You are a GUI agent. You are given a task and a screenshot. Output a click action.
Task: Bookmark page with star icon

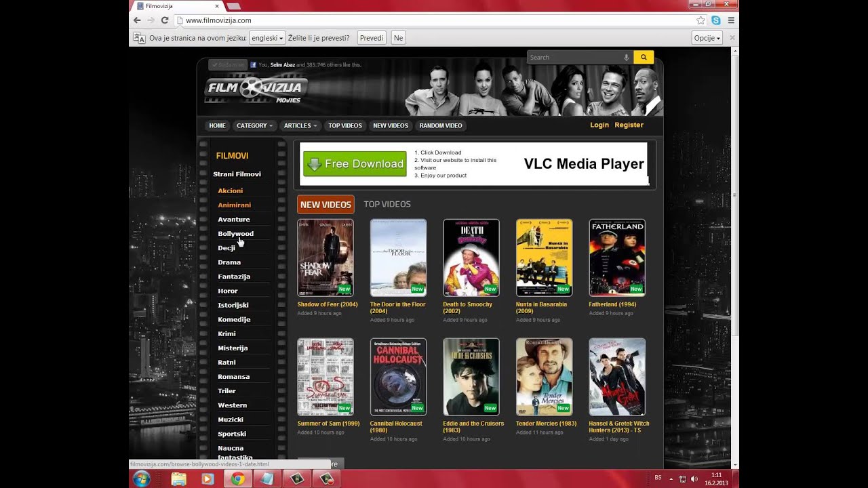[x=701, y=20]
